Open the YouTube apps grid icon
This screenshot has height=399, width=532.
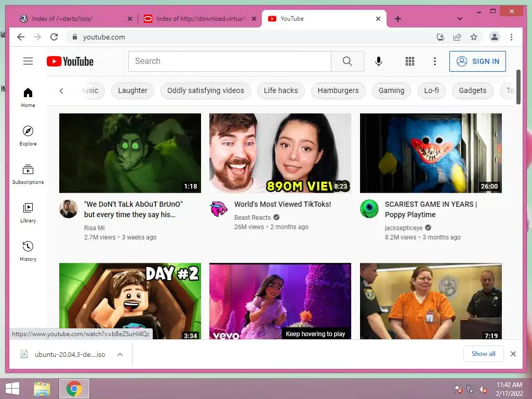(409, 61)
